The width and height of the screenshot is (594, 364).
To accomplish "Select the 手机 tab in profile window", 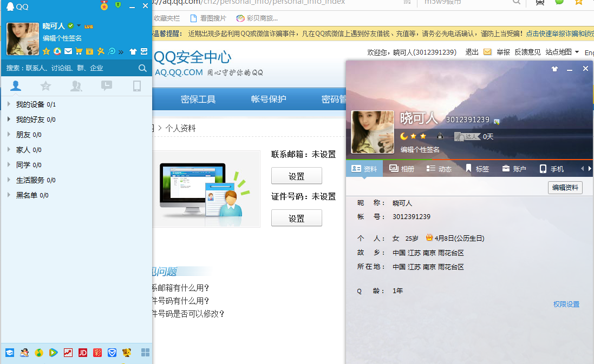I will pos(552,169).
